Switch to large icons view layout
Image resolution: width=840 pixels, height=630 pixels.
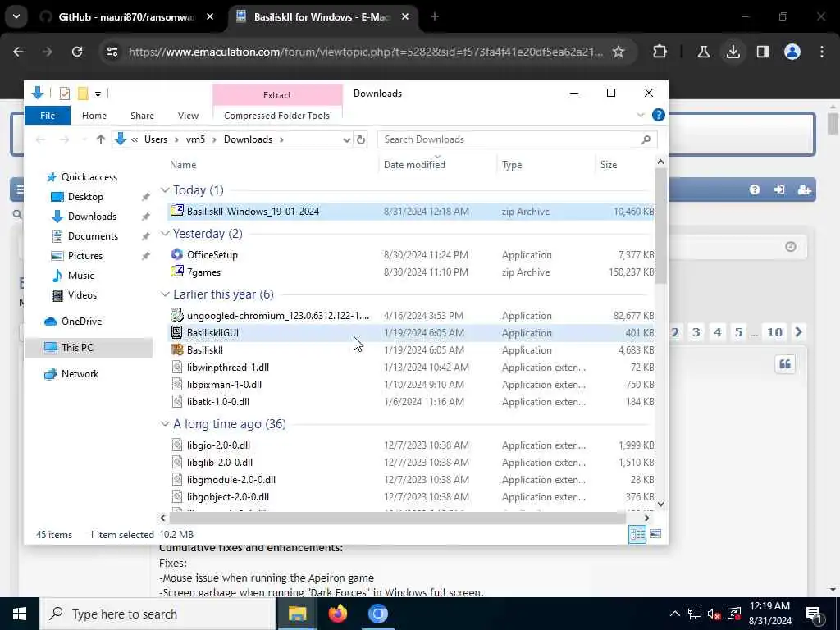(x=655, y=534)
